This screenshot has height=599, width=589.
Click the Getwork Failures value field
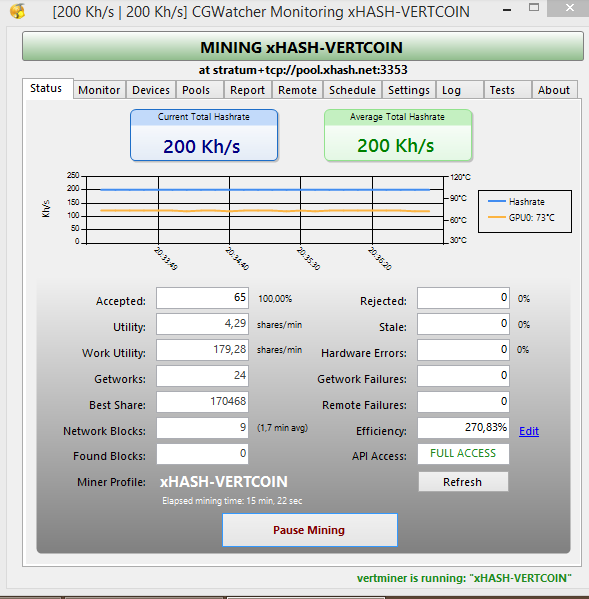(x=463, y=376)
